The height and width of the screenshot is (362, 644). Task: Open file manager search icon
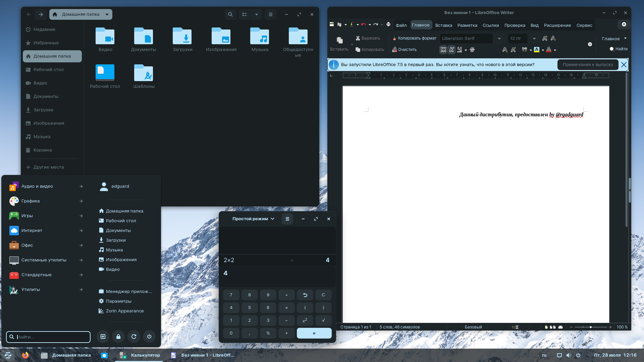230,14
